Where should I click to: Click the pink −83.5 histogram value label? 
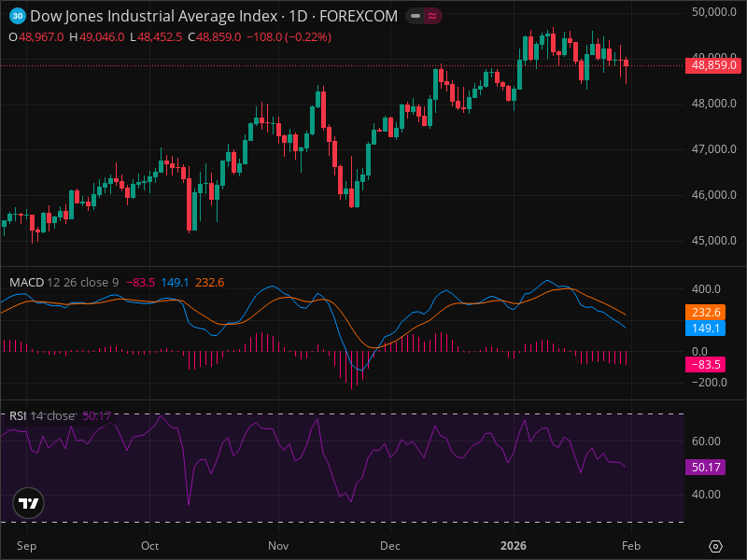point(706,365)
